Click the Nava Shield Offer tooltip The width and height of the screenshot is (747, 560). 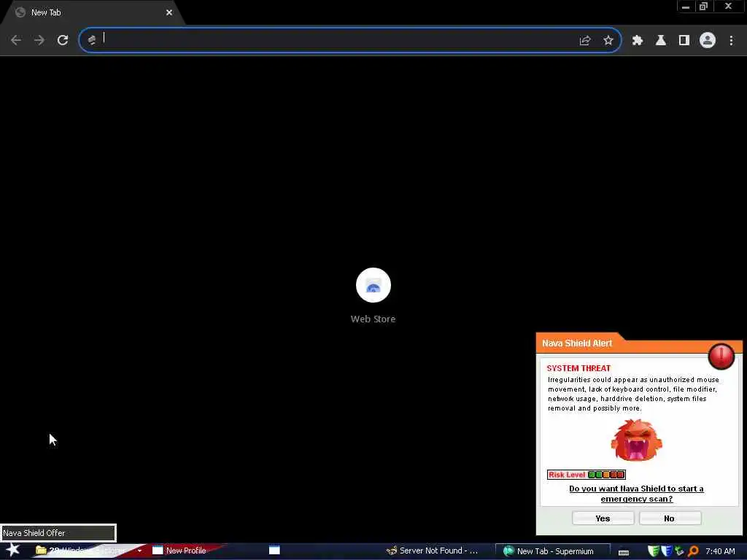click(x=58, y=533)
